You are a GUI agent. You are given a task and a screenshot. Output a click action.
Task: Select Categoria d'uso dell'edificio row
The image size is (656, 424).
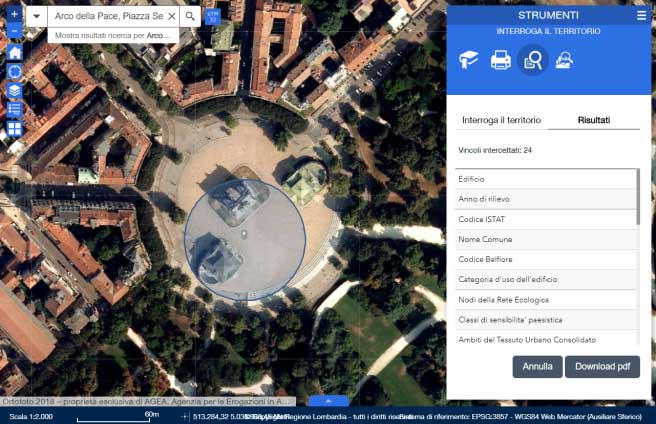546,280
